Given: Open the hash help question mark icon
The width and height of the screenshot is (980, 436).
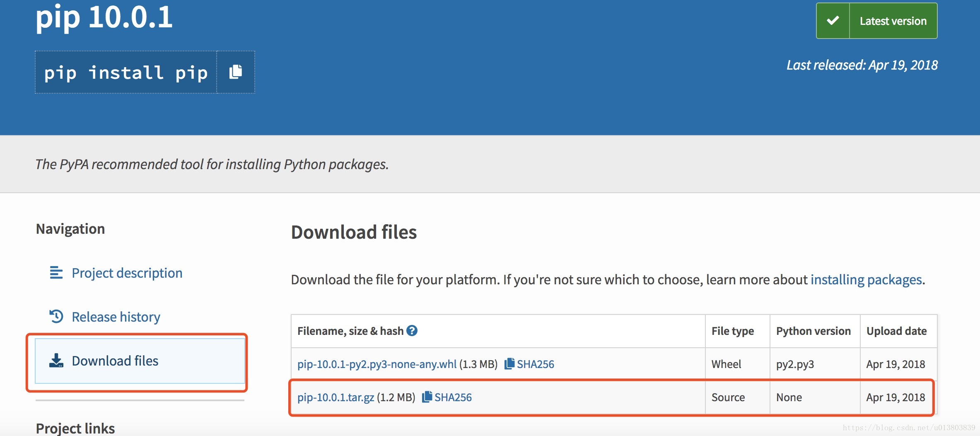Looking at the screenshot, I should [412, 331].
